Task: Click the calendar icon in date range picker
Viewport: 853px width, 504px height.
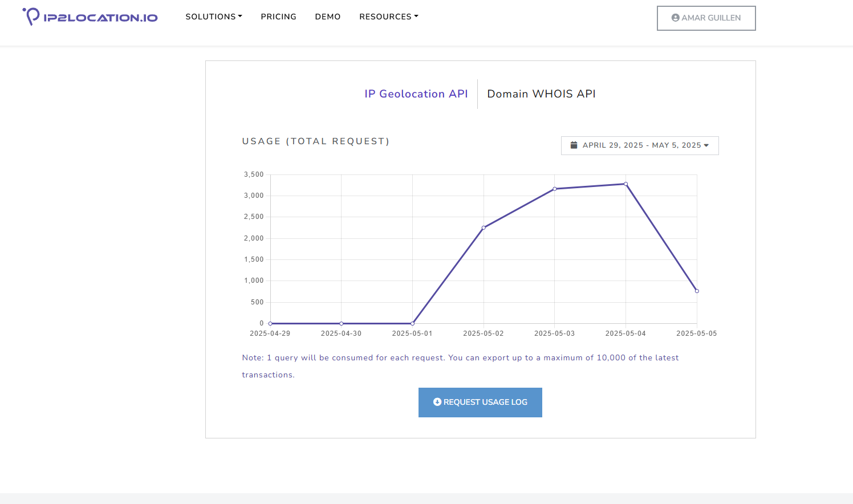Action: tap(574, 145)
